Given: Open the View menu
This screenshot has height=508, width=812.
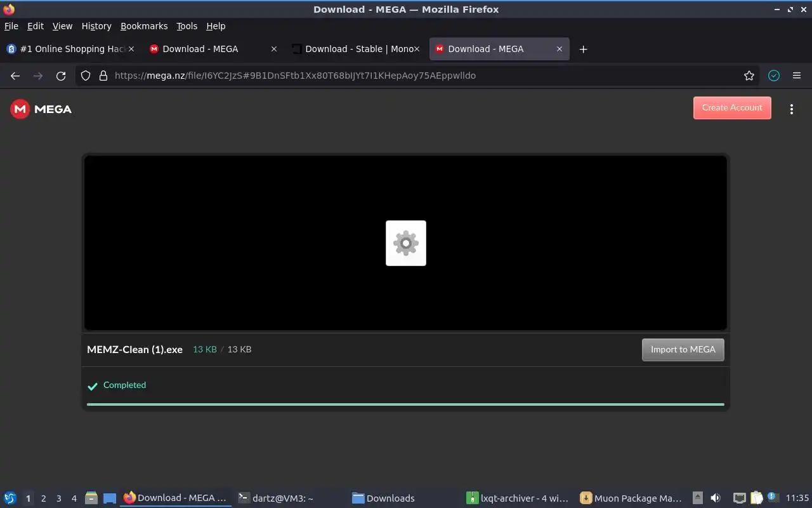Looking at the screenshot, I should [x=62, y=26].
